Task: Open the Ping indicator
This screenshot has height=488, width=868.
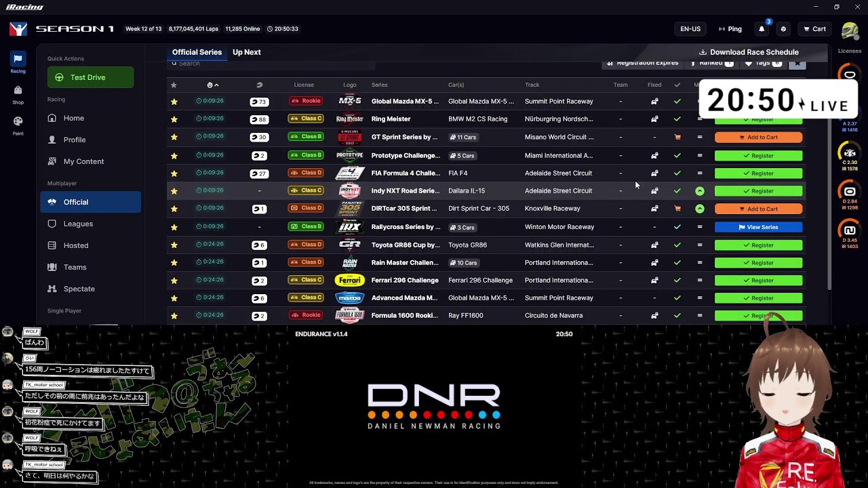Action: coord(730,29)
